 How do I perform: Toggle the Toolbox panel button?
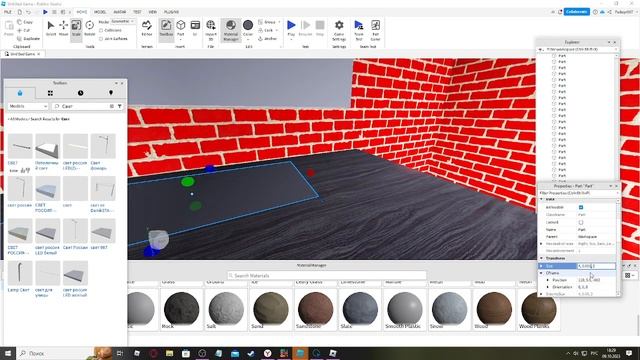(166, 29)
